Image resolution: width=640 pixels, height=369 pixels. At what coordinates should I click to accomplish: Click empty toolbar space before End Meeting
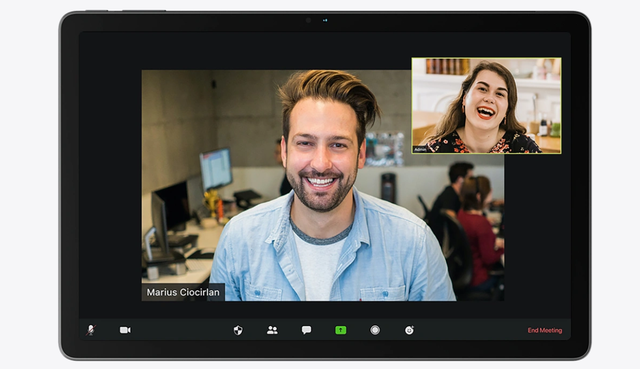[x=469, y=330]
